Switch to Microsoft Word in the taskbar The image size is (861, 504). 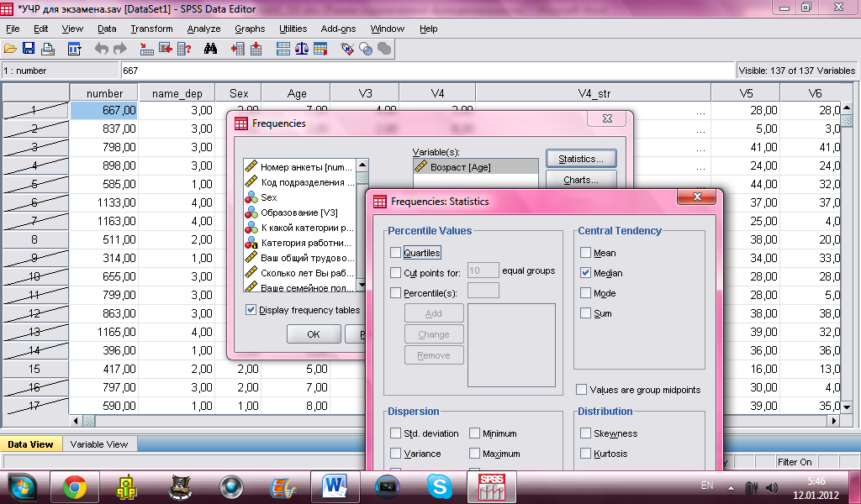(x=335, y=487)
